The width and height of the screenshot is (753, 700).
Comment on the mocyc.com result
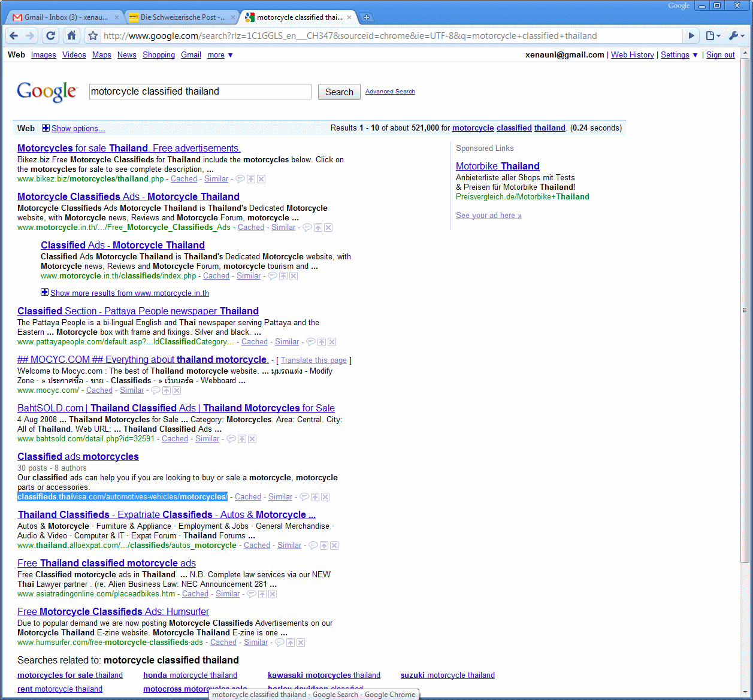155,390
